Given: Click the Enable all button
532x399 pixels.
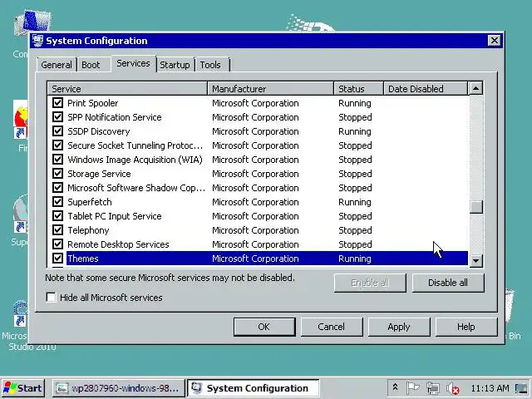Looking at the screenshot, I should pos(370,283).
